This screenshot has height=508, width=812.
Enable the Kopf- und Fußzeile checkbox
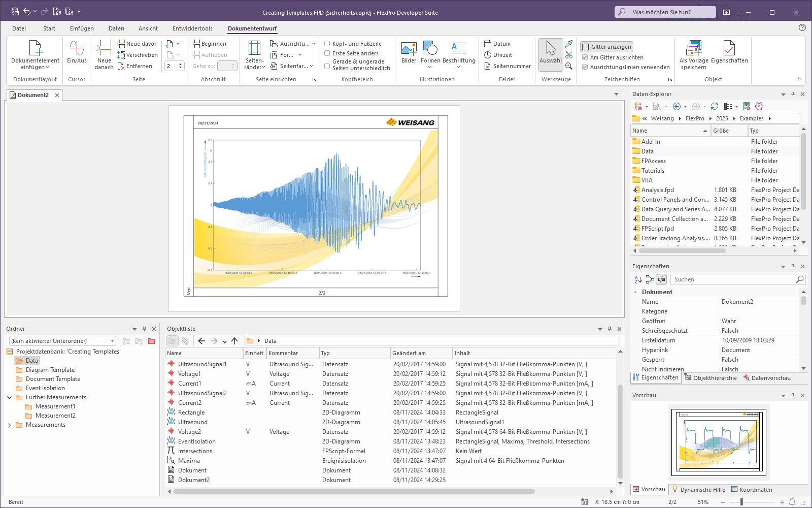click(327, 44)
